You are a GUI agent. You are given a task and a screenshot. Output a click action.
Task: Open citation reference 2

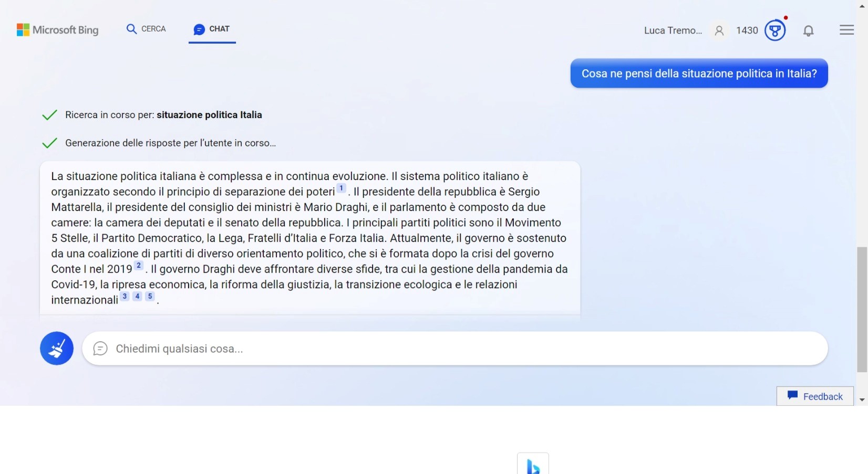pyautogui.click(x=139, y=266)
